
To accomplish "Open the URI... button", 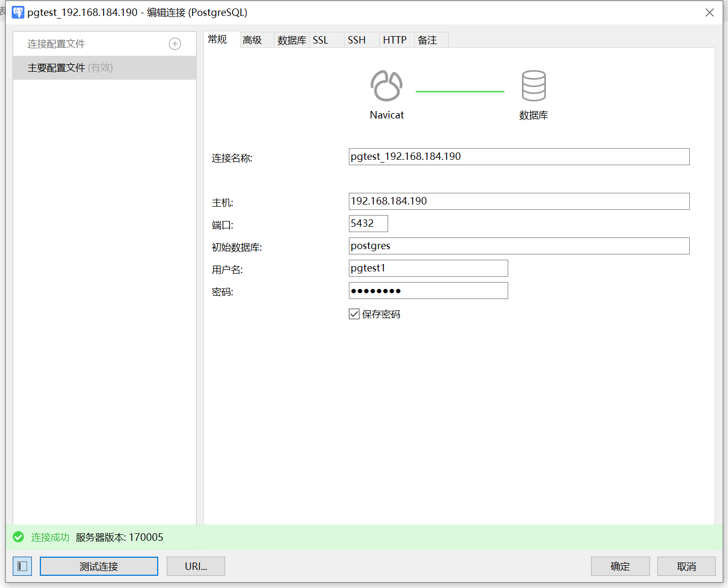I will [x=196, y=566].
